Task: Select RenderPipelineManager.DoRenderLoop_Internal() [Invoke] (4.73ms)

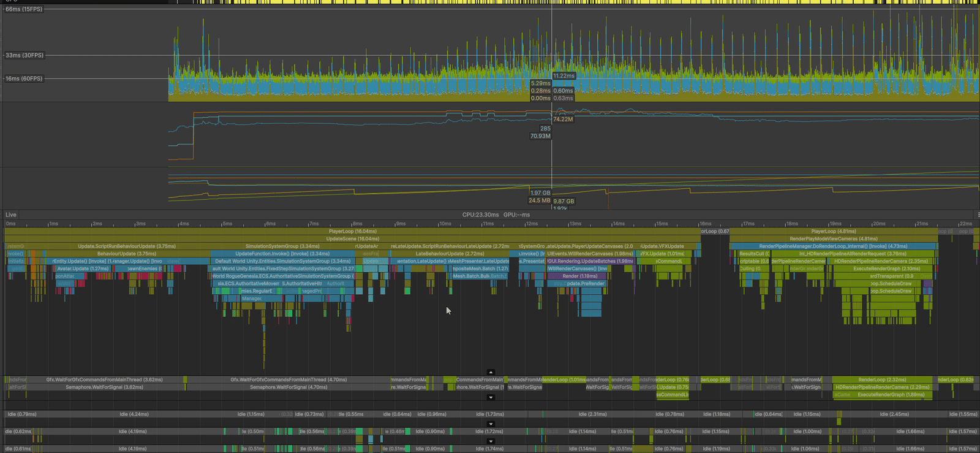Action: [833, 246]
